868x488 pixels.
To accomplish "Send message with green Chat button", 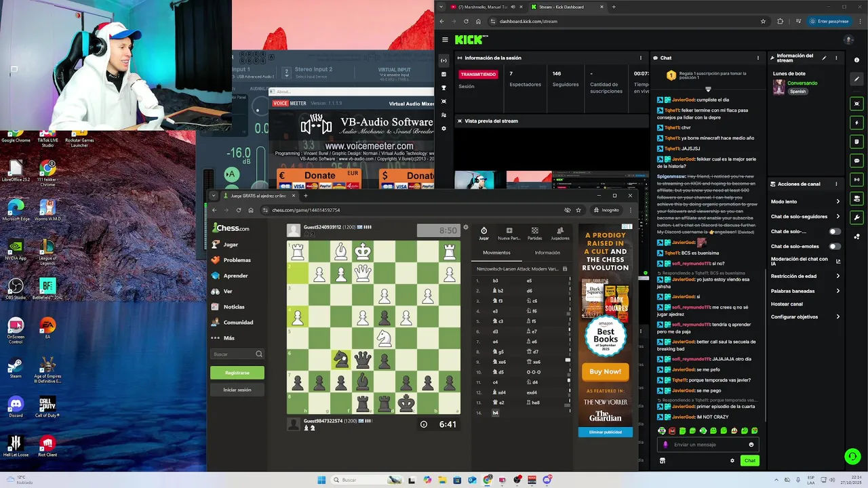I will [x=749, y=460].
